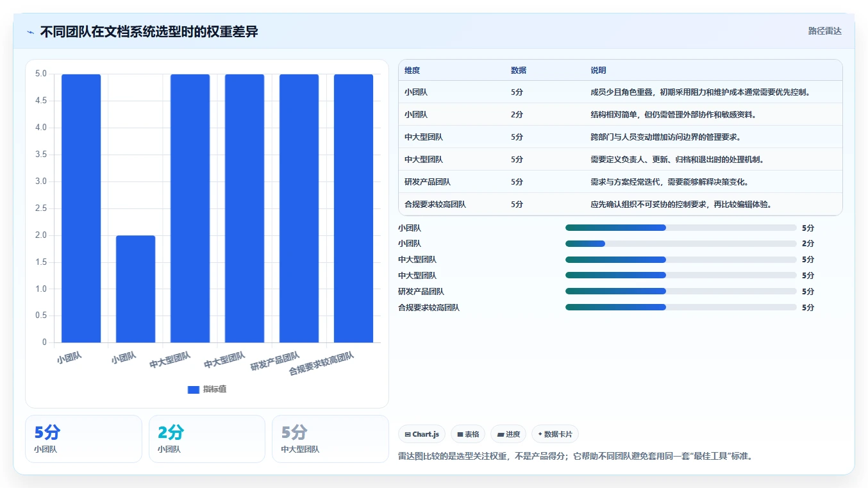Viewport: 868px width, 488px height.
Task: Click description starting 跨部门与人员变动
Action: 666,137
